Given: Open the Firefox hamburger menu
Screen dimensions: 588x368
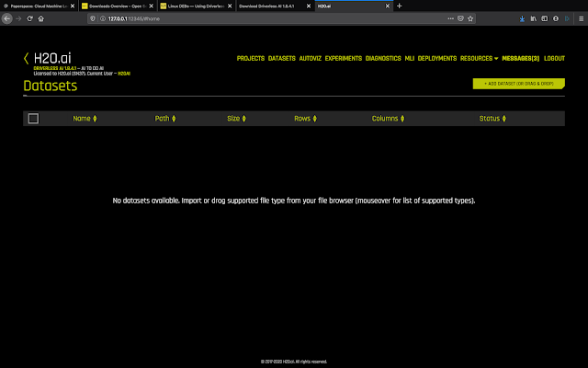Looking at the screenshot, I should (581, 18).
